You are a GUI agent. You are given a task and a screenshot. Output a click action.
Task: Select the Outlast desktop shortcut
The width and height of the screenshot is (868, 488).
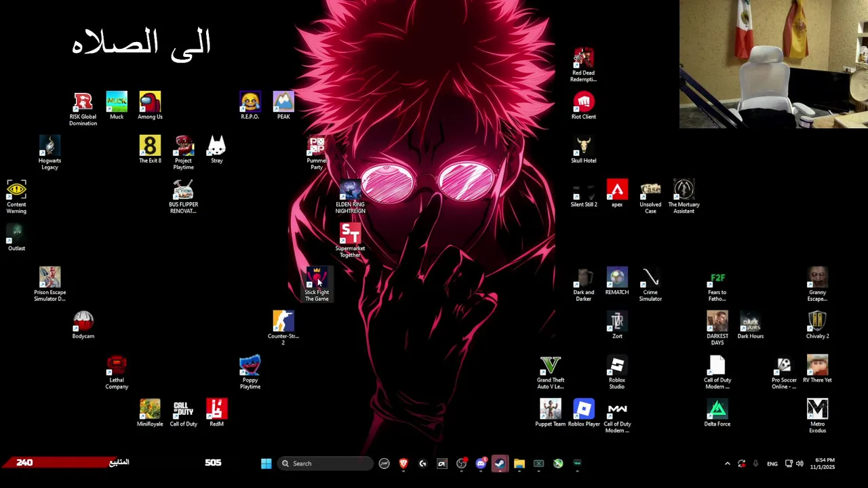(16, 238)
